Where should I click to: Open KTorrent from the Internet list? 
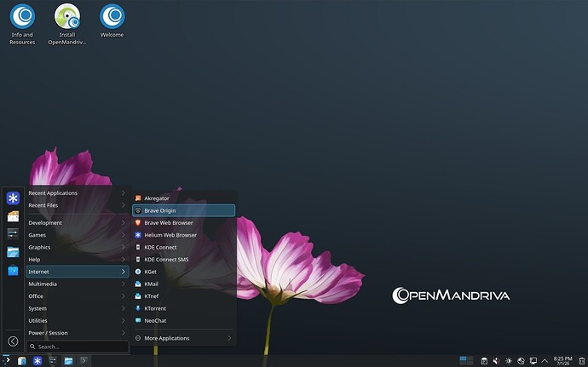[184, 308]
